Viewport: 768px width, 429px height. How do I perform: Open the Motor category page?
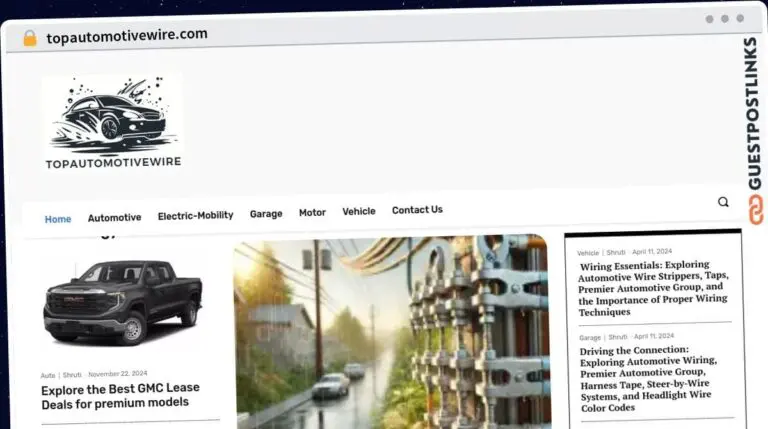click(312, 213)
